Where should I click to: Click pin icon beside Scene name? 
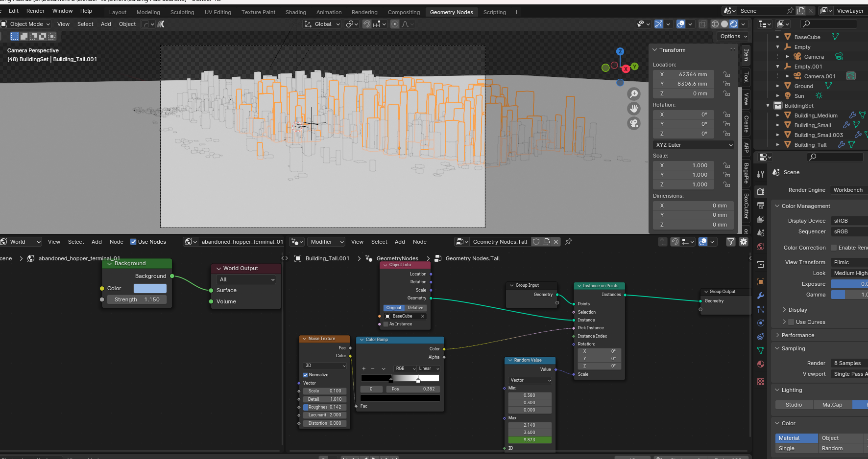[790, 11]
